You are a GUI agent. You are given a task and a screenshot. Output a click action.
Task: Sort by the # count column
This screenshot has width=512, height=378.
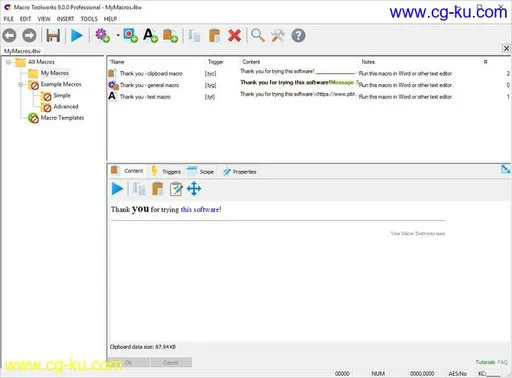pyautogui.click(x=486, y=62)
